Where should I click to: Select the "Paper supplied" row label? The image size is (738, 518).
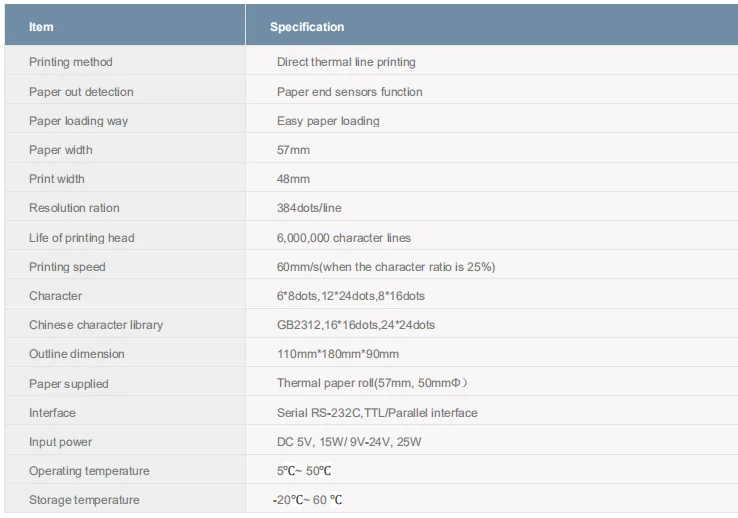[68, 384]
